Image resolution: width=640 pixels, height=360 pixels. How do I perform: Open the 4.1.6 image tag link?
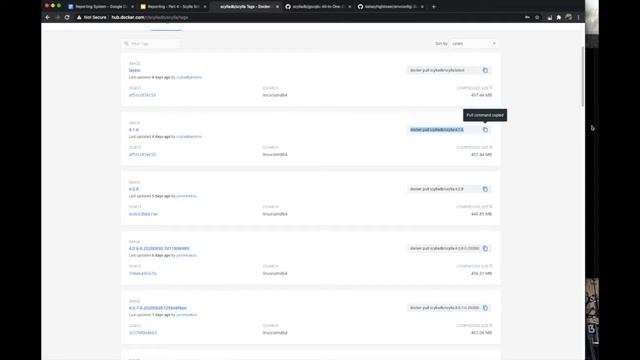tap(133, 130)
